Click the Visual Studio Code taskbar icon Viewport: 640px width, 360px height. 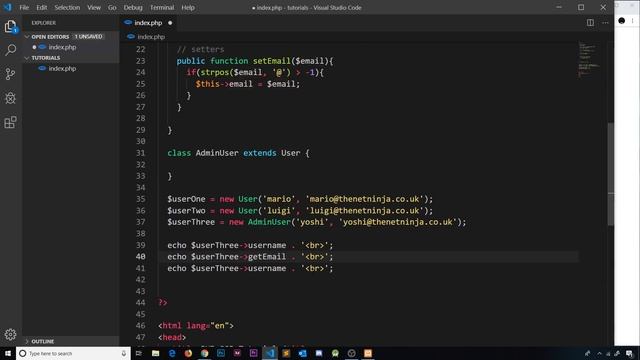click(x=270, y=353)
